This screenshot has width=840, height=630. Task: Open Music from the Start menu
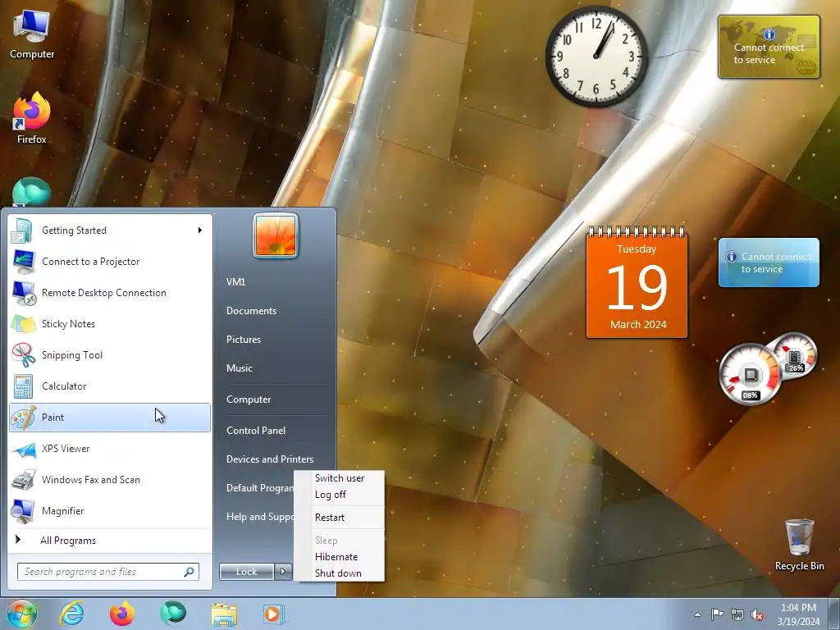239,368
